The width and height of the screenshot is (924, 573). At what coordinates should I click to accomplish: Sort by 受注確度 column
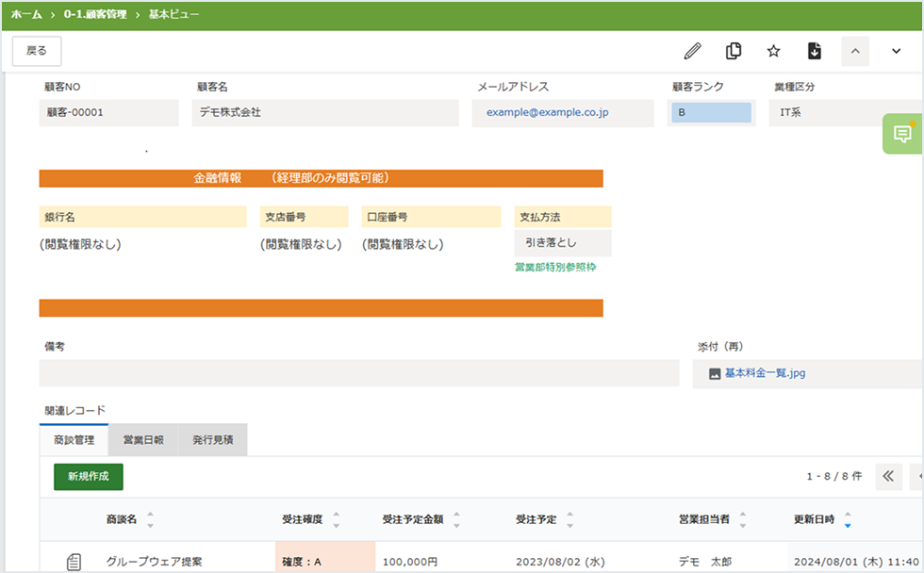click(x=337, y=520)
